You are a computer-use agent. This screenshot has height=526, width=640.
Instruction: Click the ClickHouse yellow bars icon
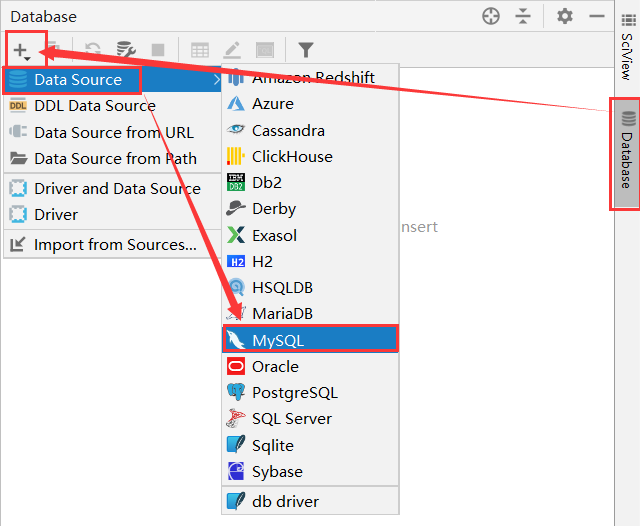(236, 156)
